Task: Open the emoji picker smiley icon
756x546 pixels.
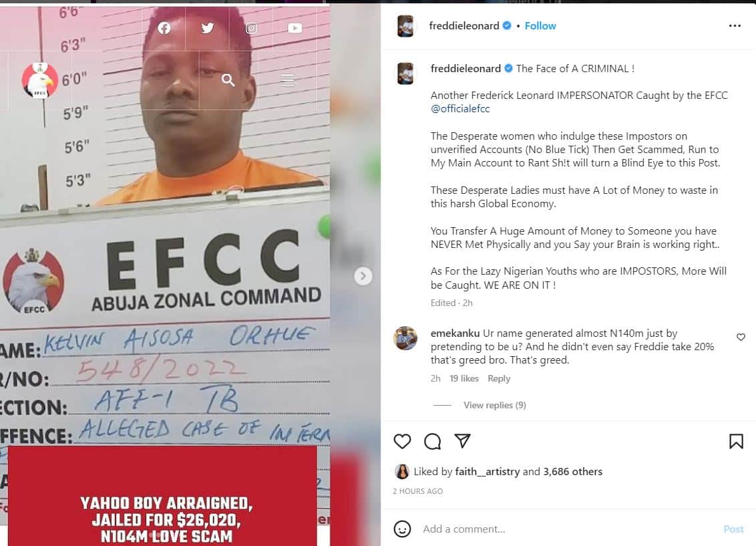Action: point(402,529)
